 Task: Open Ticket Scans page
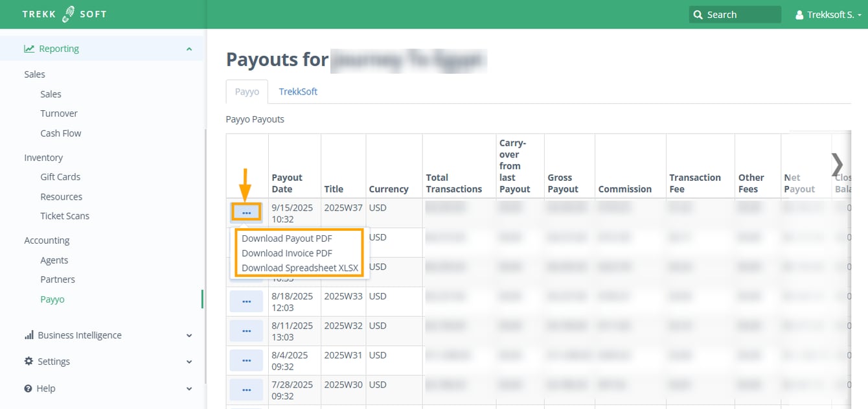point(65,216)
